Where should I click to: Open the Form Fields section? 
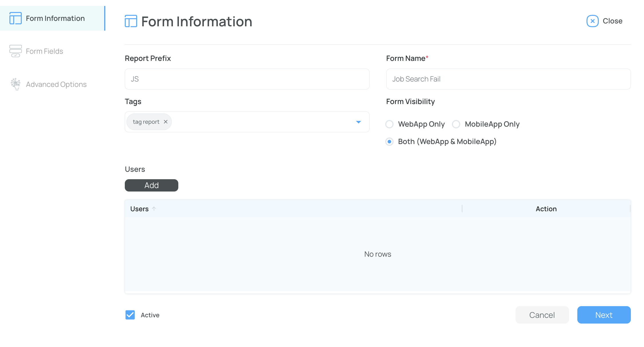click(44, 51)
